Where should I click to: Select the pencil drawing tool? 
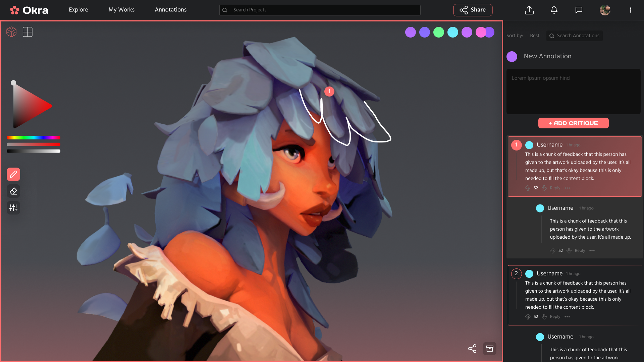tap(13, 174)
